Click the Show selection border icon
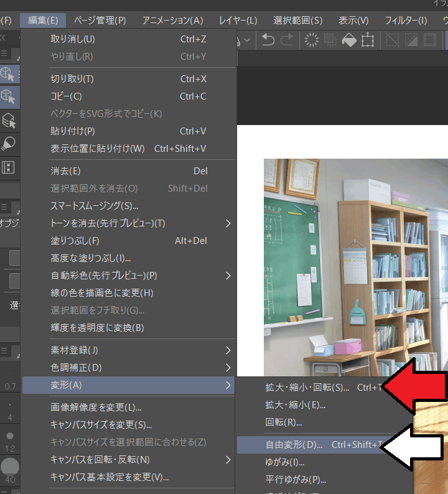 [x=430, y=40]
